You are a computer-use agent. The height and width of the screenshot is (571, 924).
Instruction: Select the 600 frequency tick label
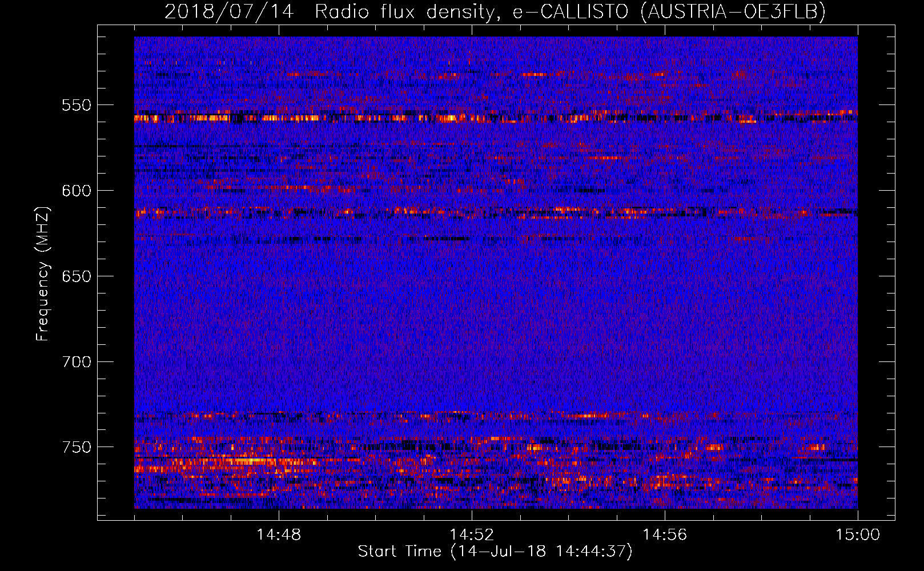click(77, 191)
